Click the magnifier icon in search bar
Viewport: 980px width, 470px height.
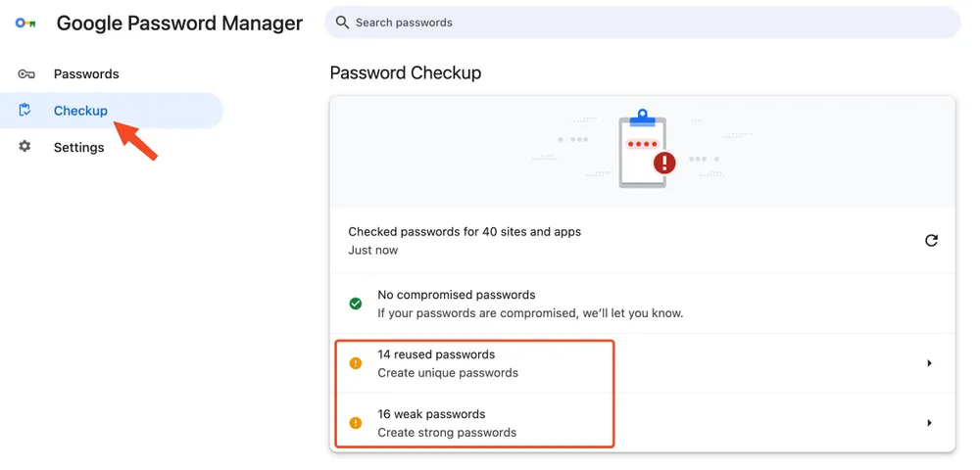click(x=342, y=23)
